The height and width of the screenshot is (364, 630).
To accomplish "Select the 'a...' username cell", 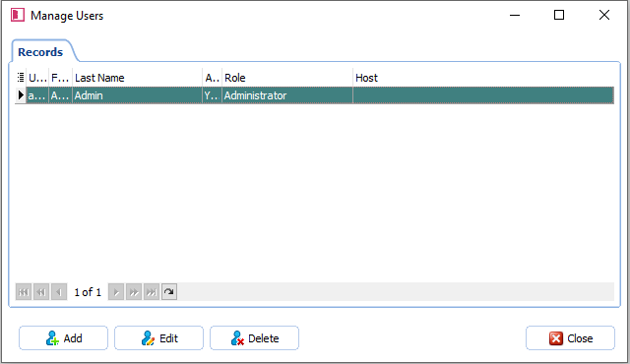I will point(37,95).
